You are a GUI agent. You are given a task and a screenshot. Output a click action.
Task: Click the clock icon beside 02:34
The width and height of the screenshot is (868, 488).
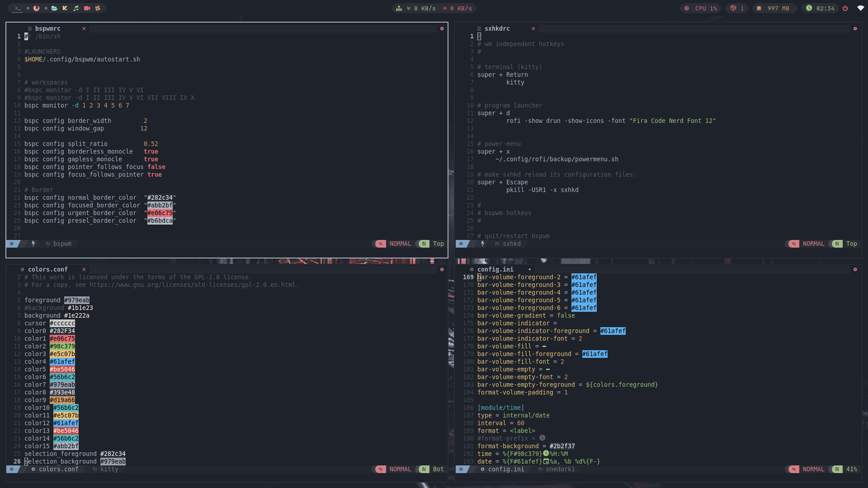tap(809, 8)
